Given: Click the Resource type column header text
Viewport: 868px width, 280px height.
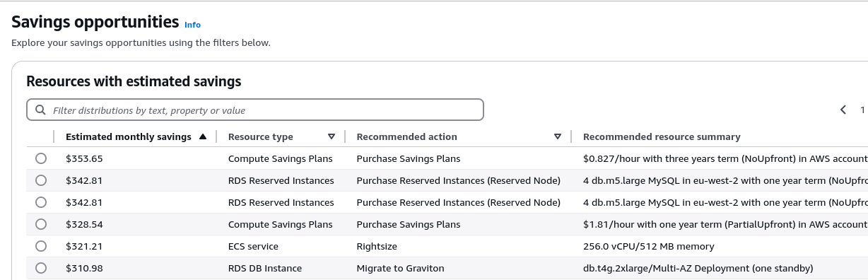Looking at the screenshot, I should (x=261, y=136).
